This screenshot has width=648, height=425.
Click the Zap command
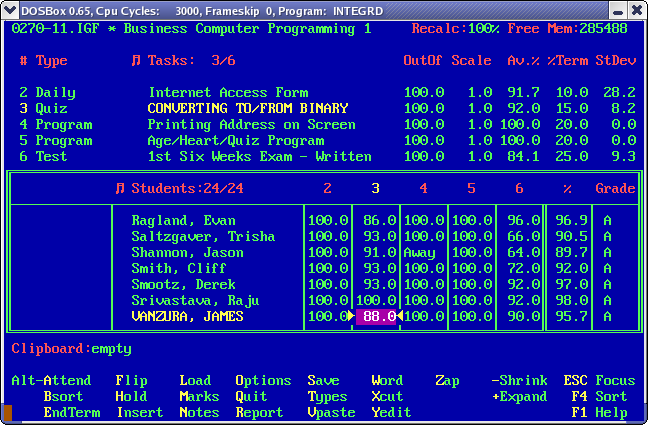tap(447, 380)
